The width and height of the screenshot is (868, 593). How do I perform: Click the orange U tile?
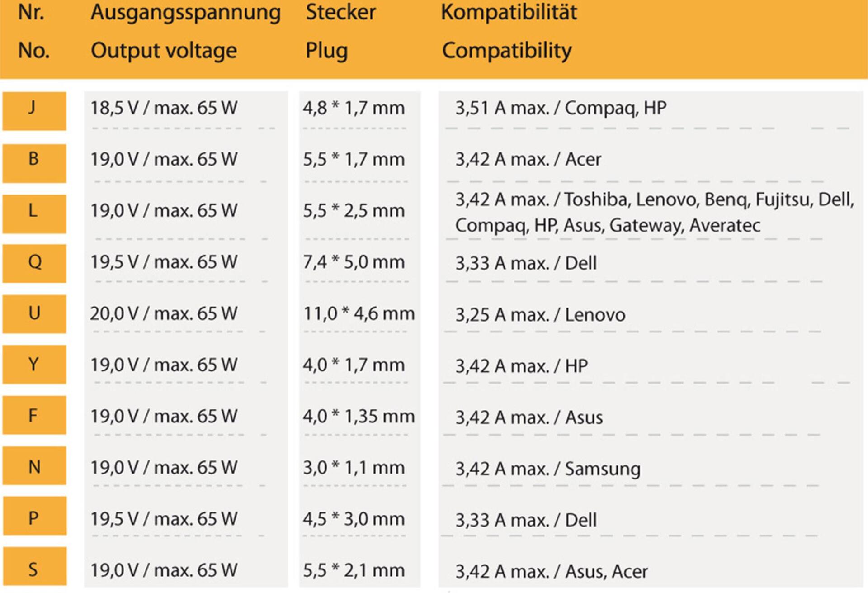click(34, 314)
